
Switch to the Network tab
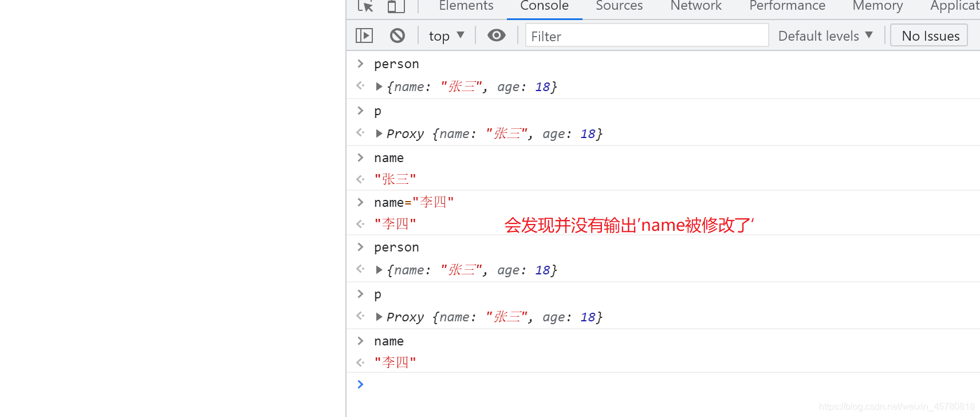(696, 6)
